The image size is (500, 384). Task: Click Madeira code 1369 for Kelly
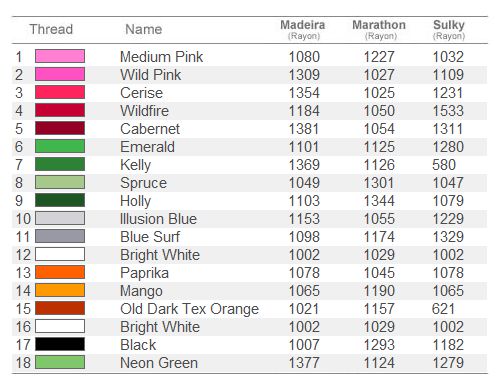pos(304,165)
